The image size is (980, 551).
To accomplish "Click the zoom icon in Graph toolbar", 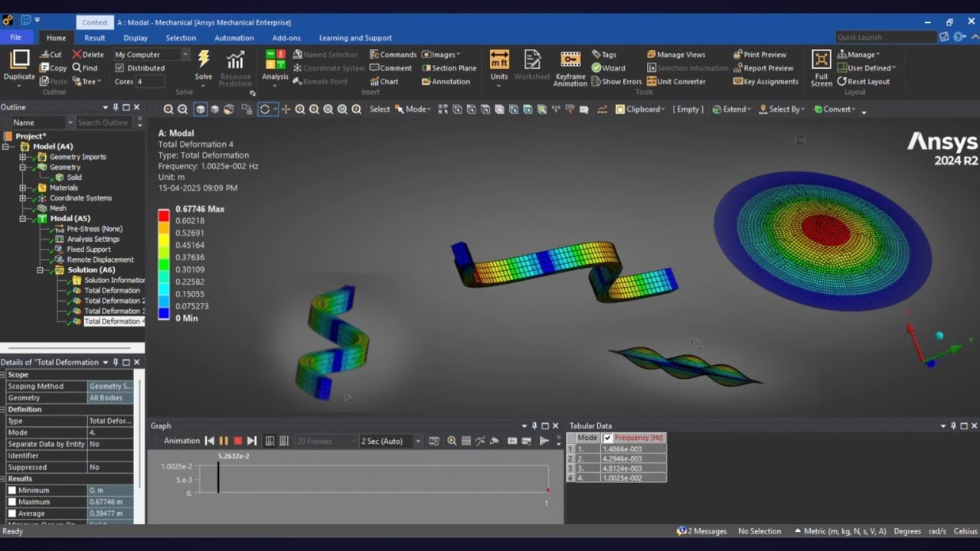I will (452, 441).
